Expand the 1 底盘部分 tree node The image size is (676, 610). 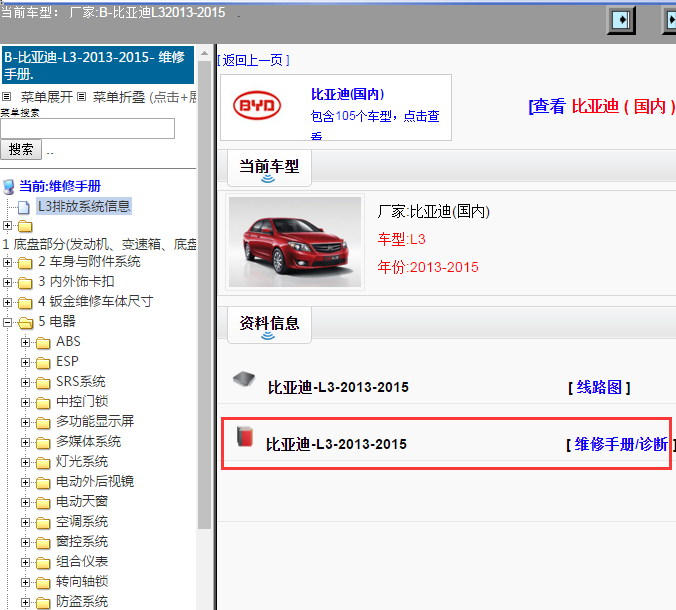7,225
